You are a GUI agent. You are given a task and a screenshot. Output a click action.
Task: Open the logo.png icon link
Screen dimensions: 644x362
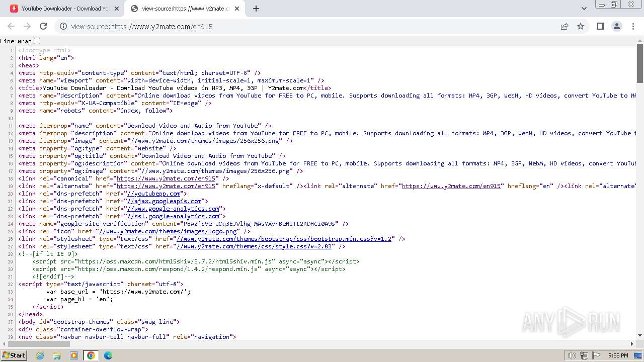pyautogui.click(x=168, y=231)
